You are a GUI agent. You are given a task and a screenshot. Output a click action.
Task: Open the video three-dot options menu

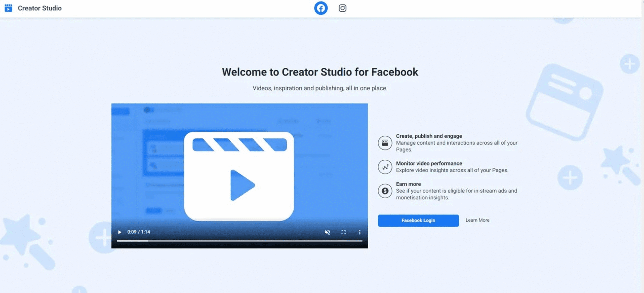(x=359, y=232)
